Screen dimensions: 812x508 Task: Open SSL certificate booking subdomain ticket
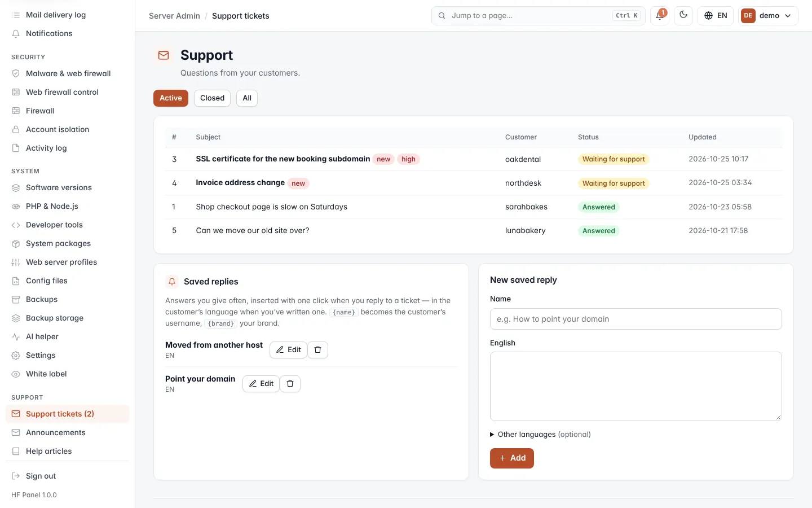283,159
